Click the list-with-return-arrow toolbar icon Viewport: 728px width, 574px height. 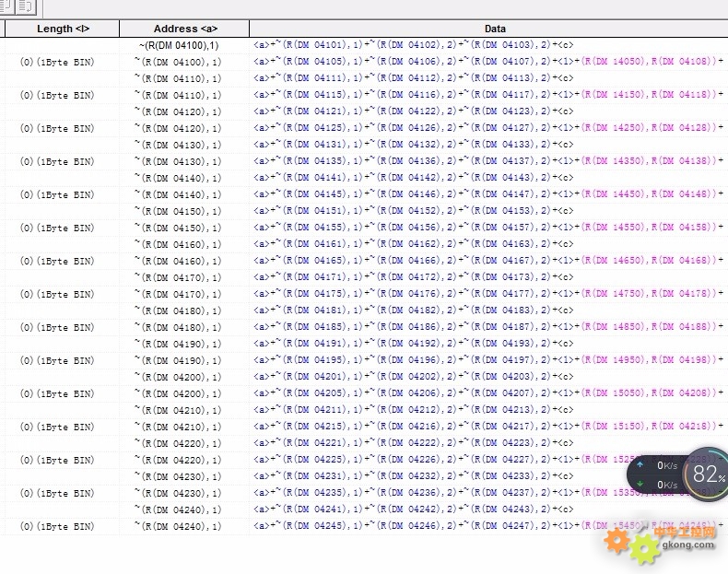point(27,6)
